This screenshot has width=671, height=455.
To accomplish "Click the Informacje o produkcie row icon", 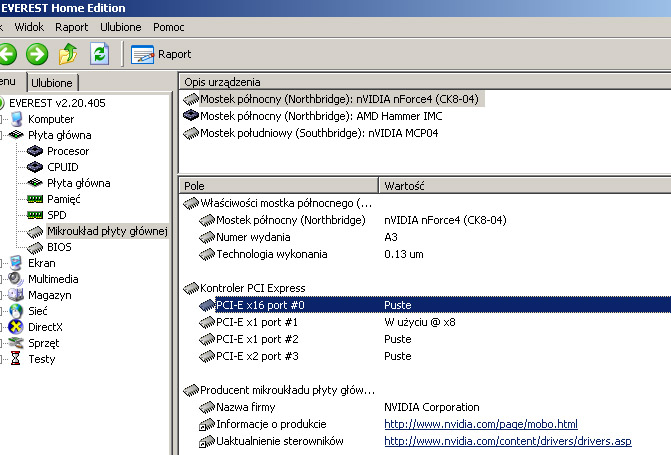I will pos(207,425).
